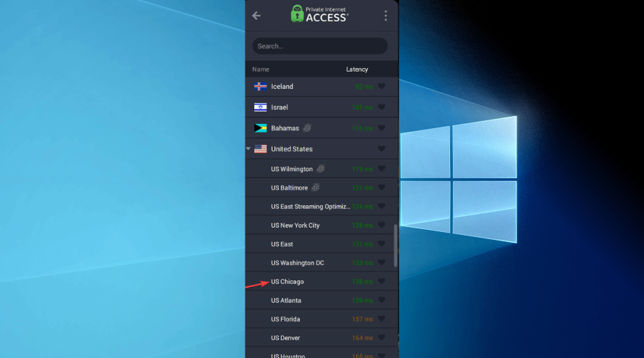Click the server list scrollbar thumb
This screenshot has width=644, height=358.
(396, 246)
